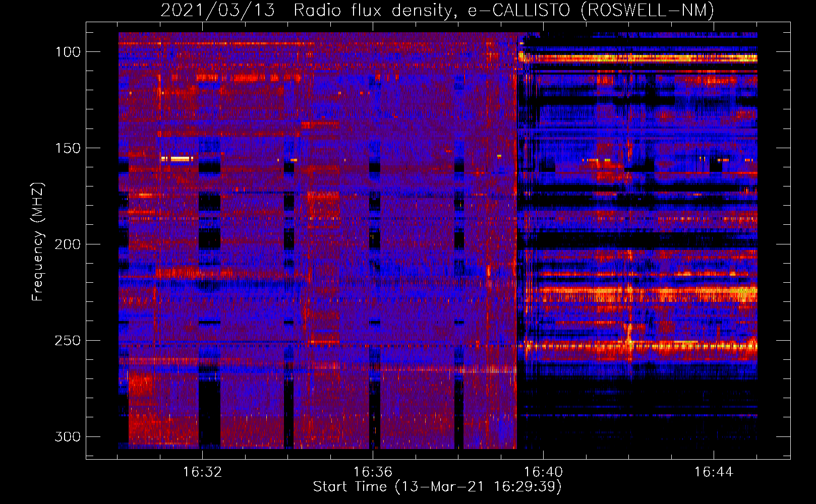Click the 100 frequency tick label
The image size is (816, 504).
click(68, 52)
